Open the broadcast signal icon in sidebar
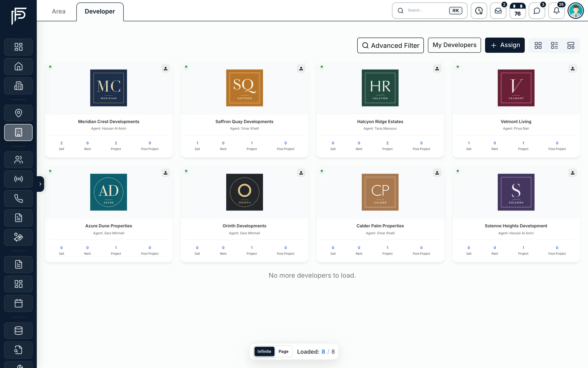The height and width of the screenshot is (368, 588). click(x=18, y=179)
